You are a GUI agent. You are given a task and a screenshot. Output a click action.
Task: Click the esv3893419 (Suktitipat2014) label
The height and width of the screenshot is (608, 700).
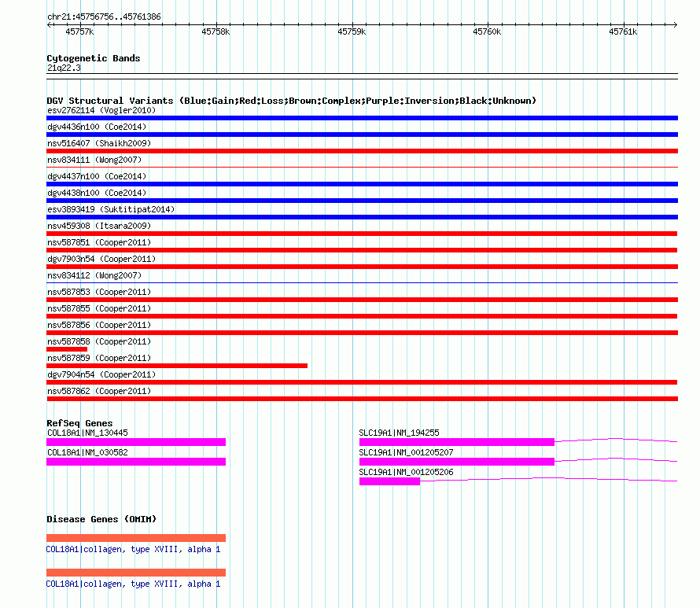pos(111,209)
